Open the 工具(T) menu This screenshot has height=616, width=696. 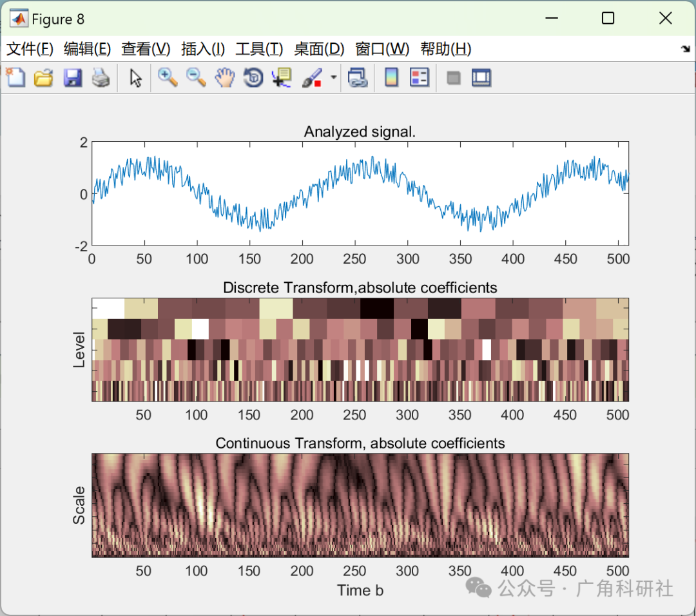[259, 49]
